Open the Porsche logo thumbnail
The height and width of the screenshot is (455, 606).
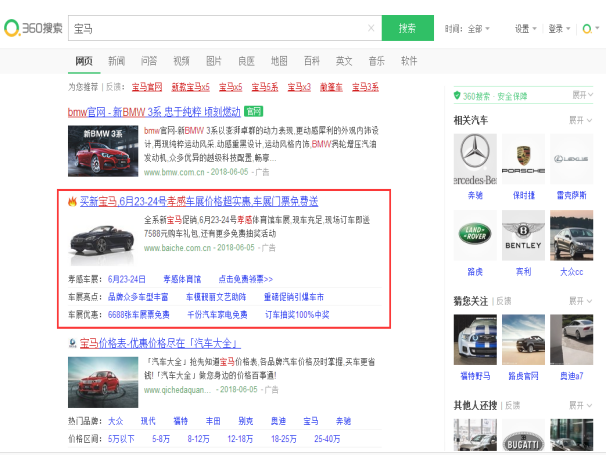tap(523, 159)
